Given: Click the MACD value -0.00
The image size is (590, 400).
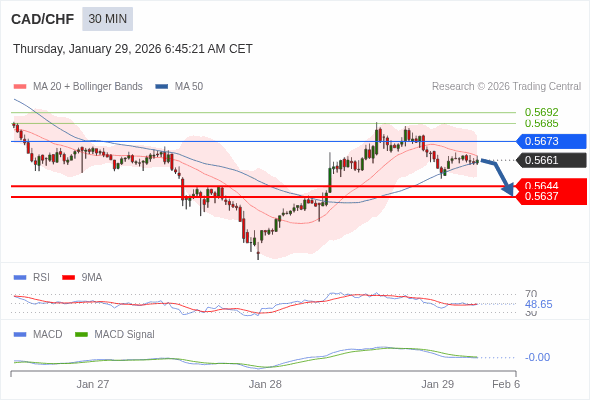Looking at the screenshot, I should [537, 357].
